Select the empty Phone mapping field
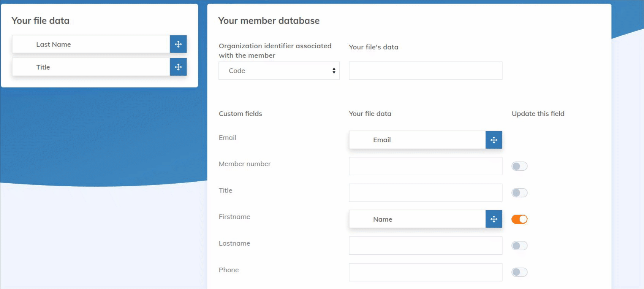Viewport: 644px width, 289px height. pos(425,272)
